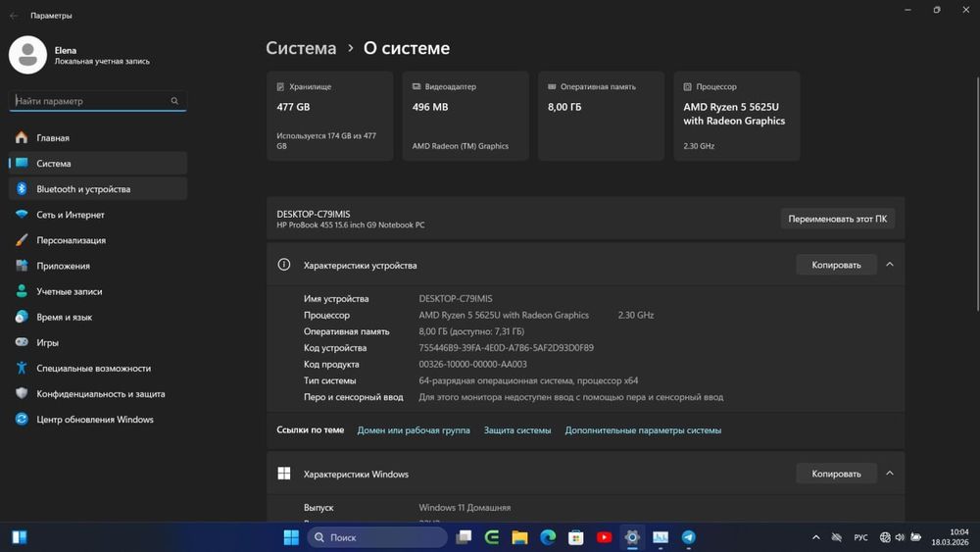The height and width of the screenshot is (552, 980).
Task: Click the crossed-out cloud icon in the system tray
Action: point(837,537)
